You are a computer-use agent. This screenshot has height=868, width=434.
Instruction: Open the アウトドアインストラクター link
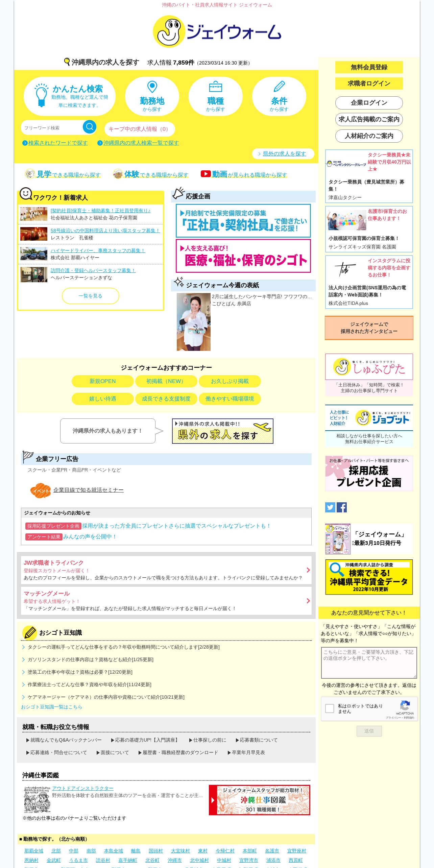point(83,788)
